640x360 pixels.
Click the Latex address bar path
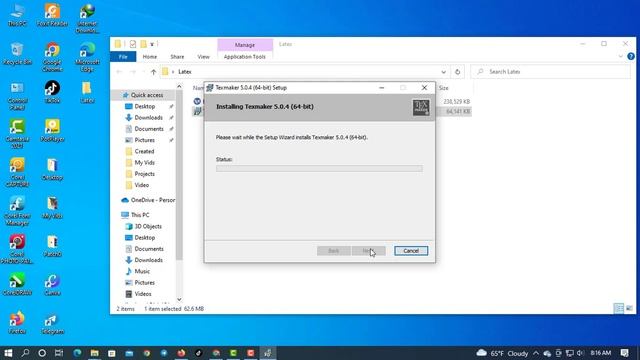pos(184,72)
